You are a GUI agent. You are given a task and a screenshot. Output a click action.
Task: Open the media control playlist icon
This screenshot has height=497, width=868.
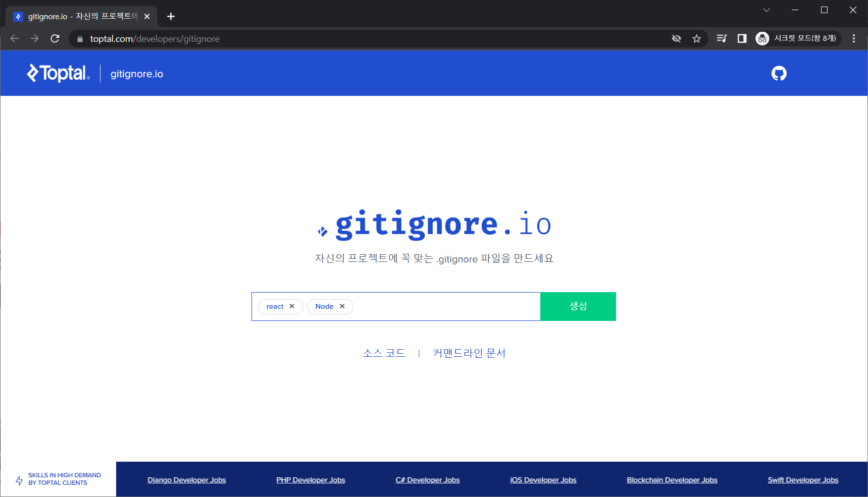coord(722,38)
